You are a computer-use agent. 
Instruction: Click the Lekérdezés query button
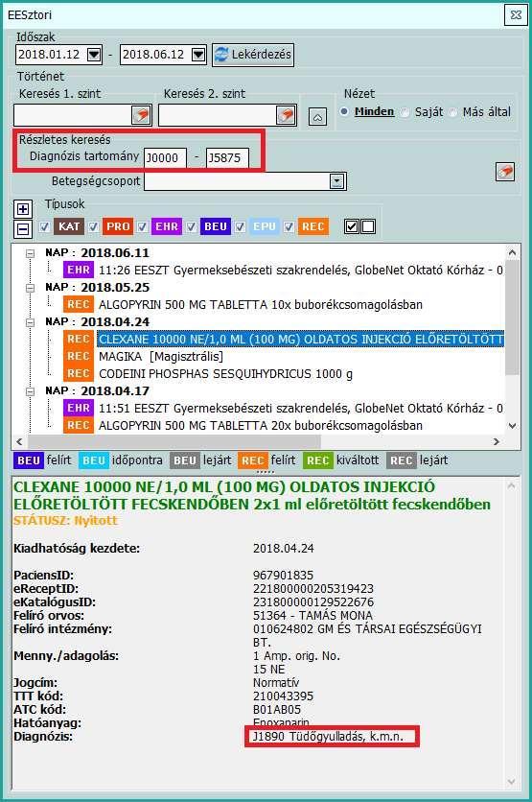(253, 55)
